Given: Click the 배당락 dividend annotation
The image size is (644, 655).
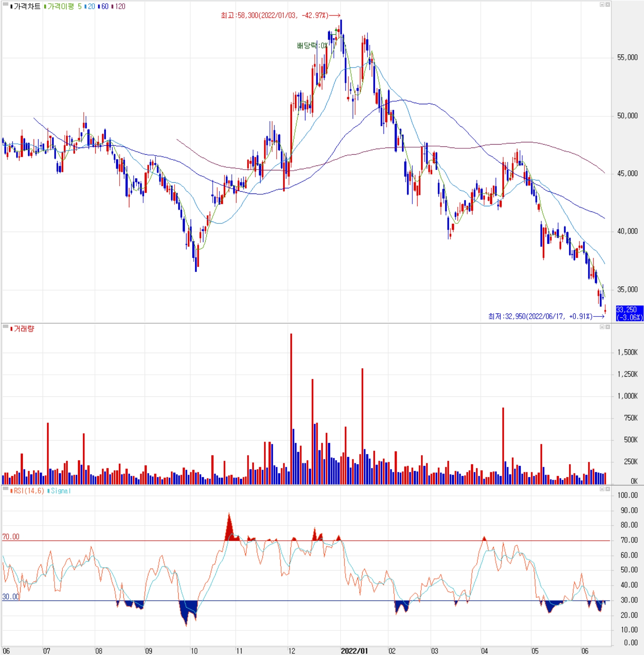Looking at the screenshot, I should click(x=312, y=46).
